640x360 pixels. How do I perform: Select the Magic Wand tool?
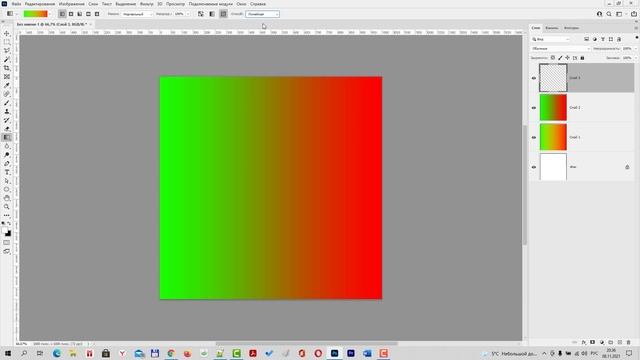tap(7, 60)
